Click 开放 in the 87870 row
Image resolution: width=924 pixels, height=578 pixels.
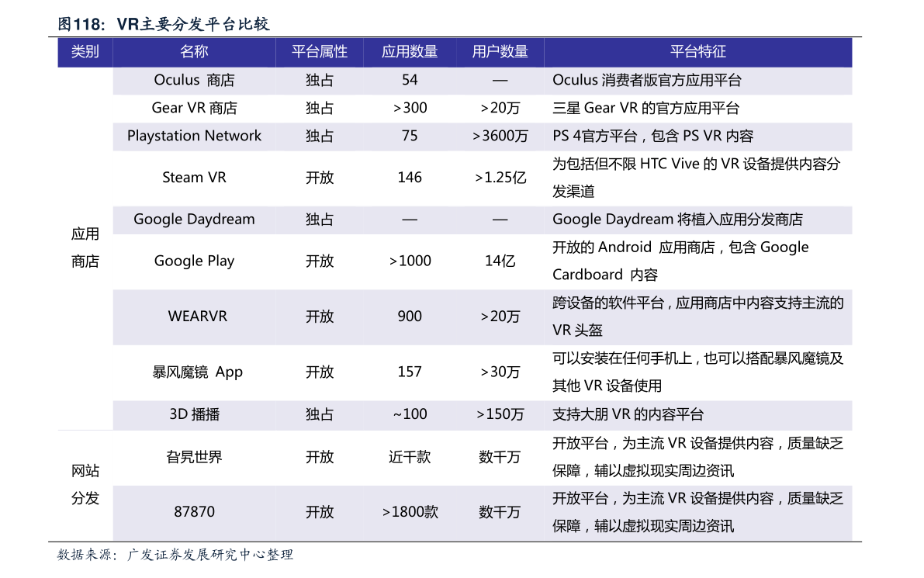(x=320, y=511)
